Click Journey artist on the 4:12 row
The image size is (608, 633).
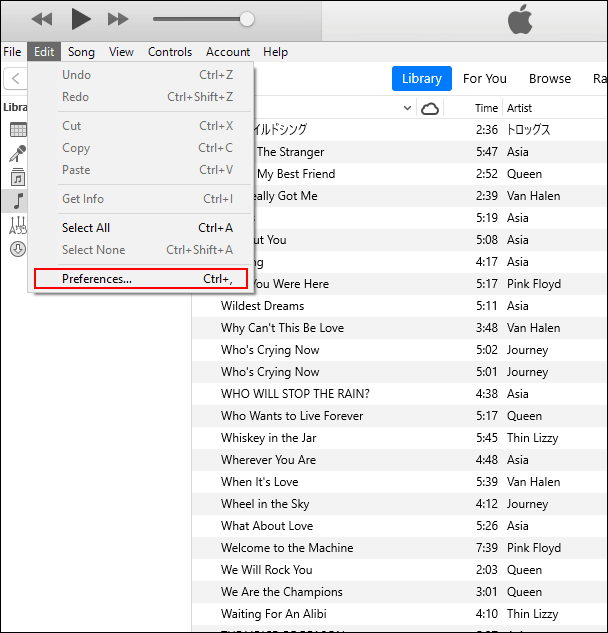pyautogui.click(x=527, y=504)
